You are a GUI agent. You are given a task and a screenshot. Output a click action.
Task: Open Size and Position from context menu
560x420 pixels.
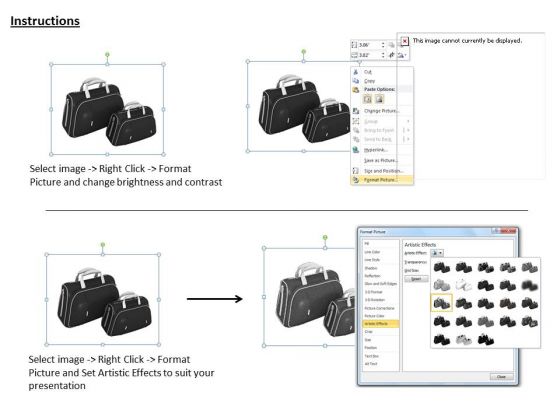click(x=383, y=171)
